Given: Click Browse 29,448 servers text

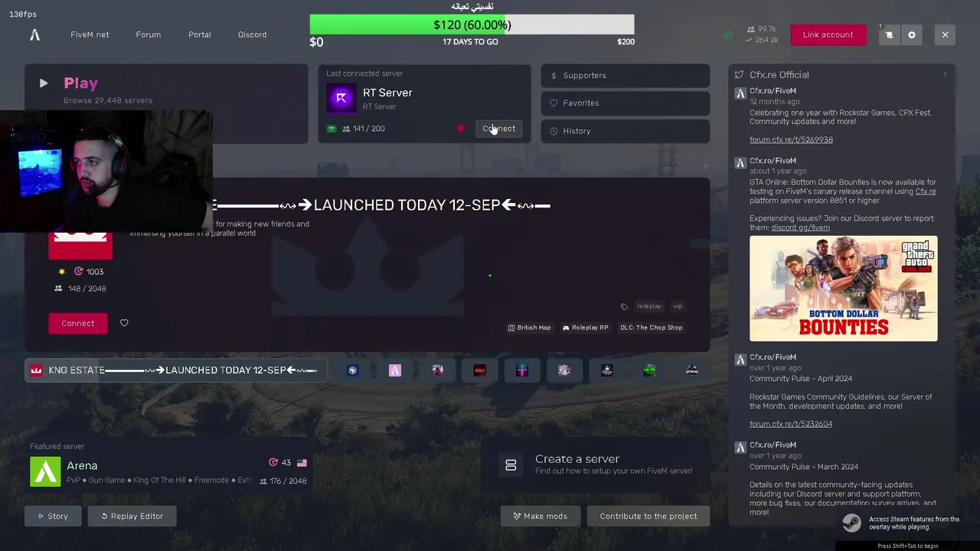Looking at the screenshot, I should [108, 100].
